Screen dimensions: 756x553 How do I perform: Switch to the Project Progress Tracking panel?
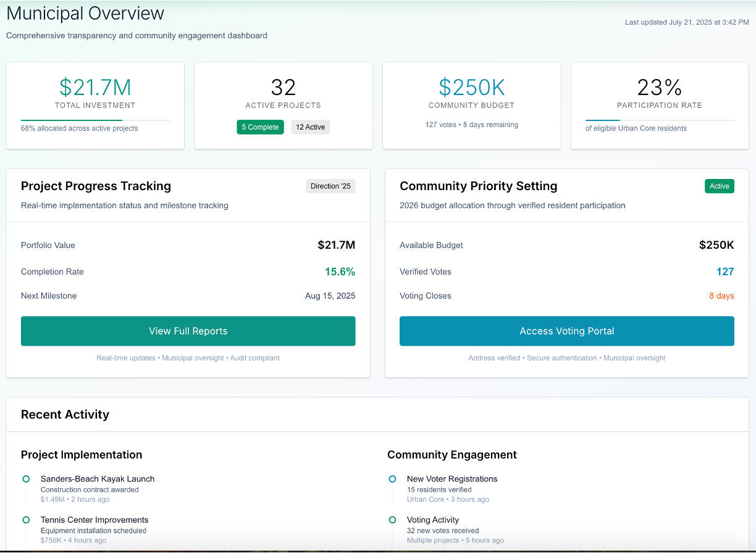(94, 186)
